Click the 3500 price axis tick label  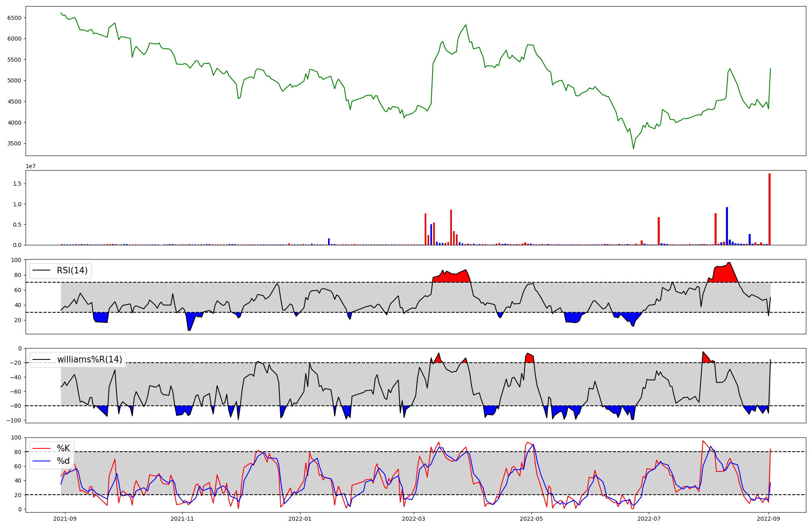point(14,143)
